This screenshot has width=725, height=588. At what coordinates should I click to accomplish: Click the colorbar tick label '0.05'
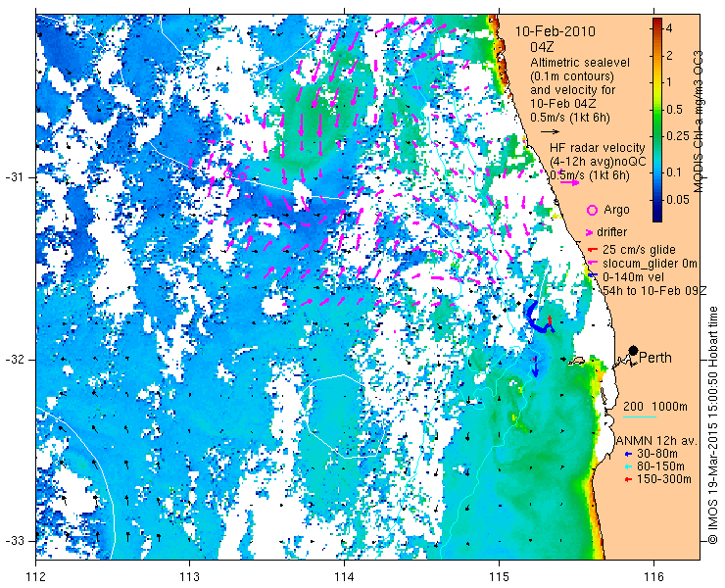679,200
